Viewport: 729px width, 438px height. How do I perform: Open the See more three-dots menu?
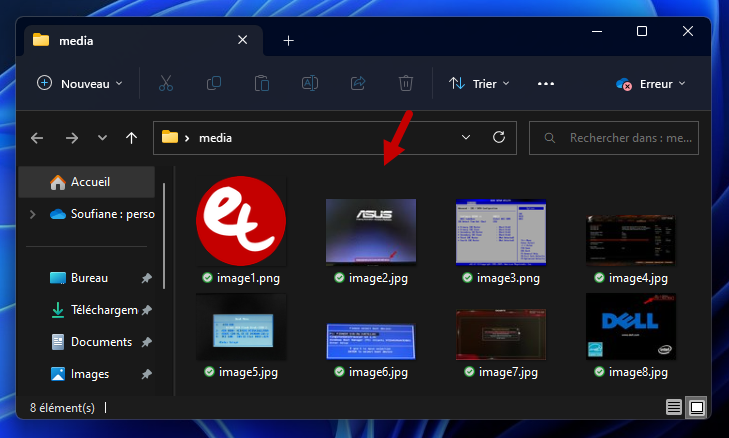[546, 84]
